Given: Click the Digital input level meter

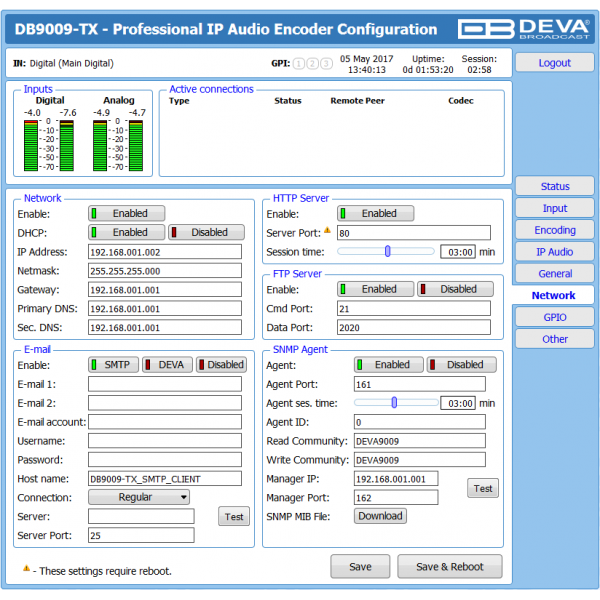Looking at the screenshot, I should coord(49,145).
